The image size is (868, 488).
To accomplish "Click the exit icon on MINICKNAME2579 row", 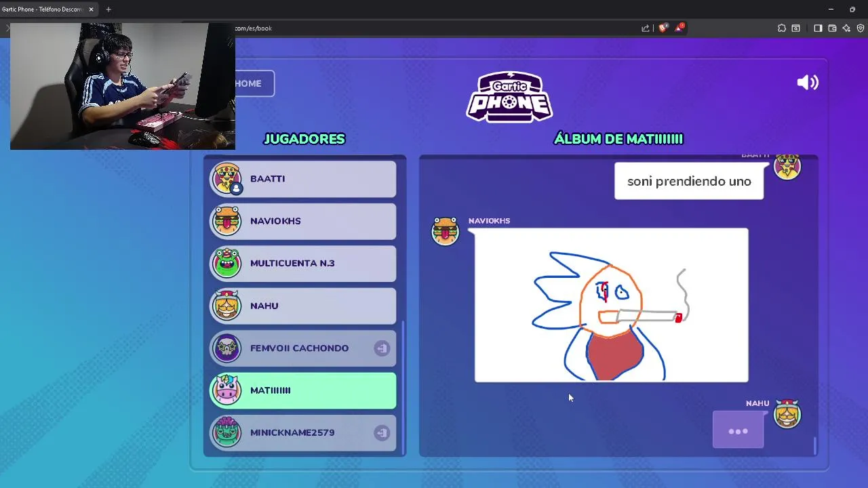I will 382,432.
